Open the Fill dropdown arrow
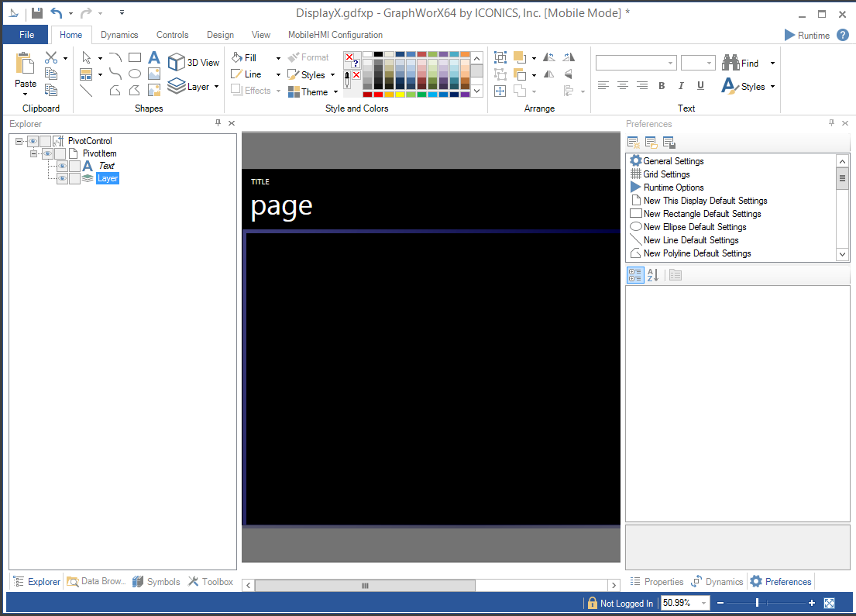 click(278, 58)
